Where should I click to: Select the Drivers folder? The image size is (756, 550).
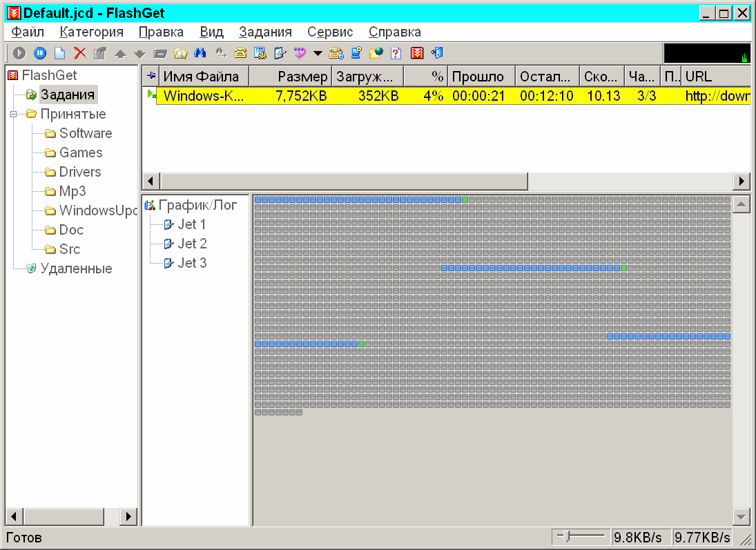[x=80, y=172]
